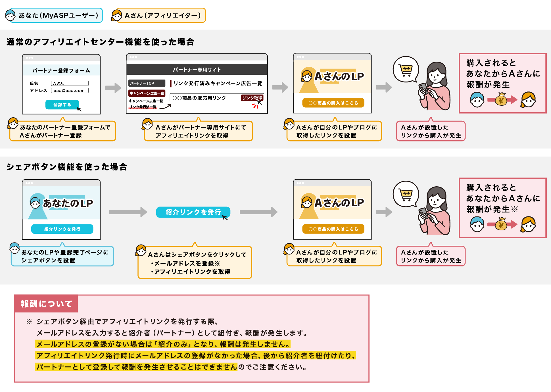Click the red リンク取得 button
This screenshot has width=551, height=392.
point(252,98)
